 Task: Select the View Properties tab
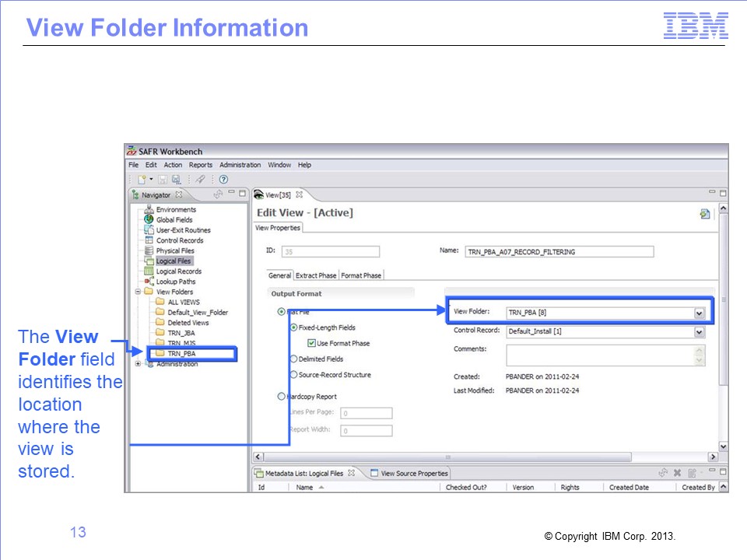[278, 228]
